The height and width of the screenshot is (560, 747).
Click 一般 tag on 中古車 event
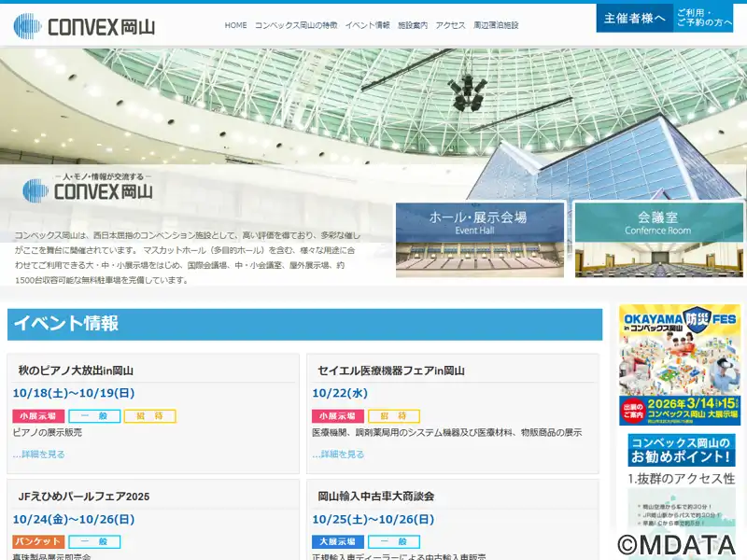tap(394, 542)
